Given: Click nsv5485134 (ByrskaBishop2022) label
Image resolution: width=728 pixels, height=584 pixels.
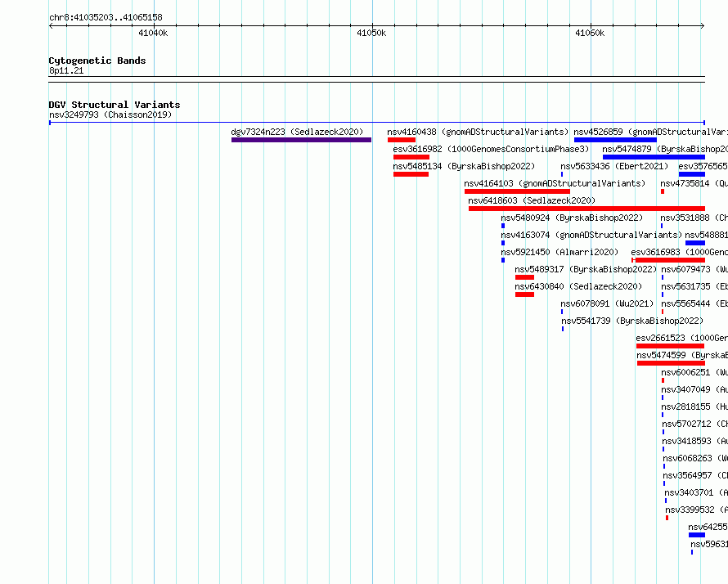Looking at the screenshot, I should tap(464, 166).
